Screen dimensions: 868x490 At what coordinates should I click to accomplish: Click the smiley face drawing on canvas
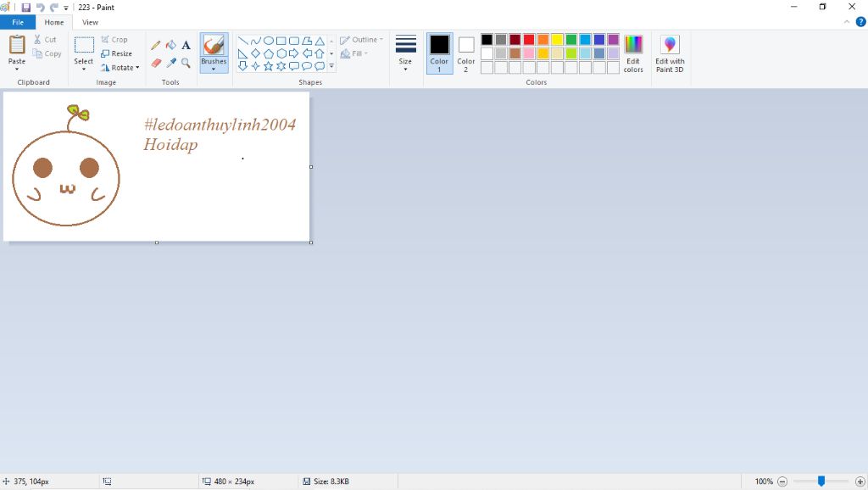(66, 165)
